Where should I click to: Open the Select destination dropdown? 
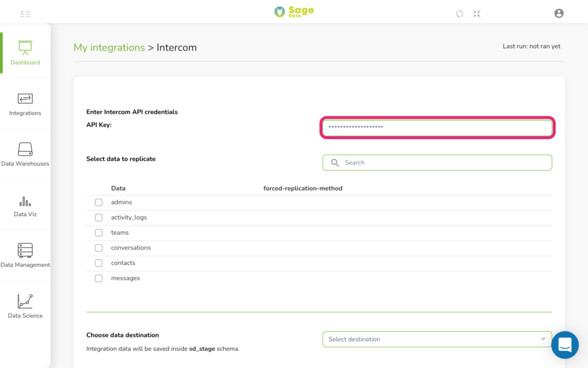[x=437, y=339]
